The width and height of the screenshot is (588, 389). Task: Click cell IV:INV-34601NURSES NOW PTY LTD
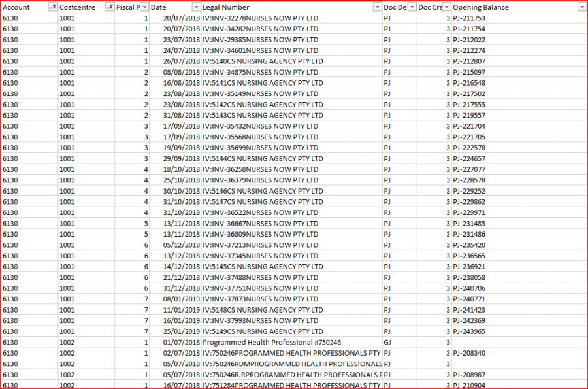pyautogui.click(x=292, y=50)
